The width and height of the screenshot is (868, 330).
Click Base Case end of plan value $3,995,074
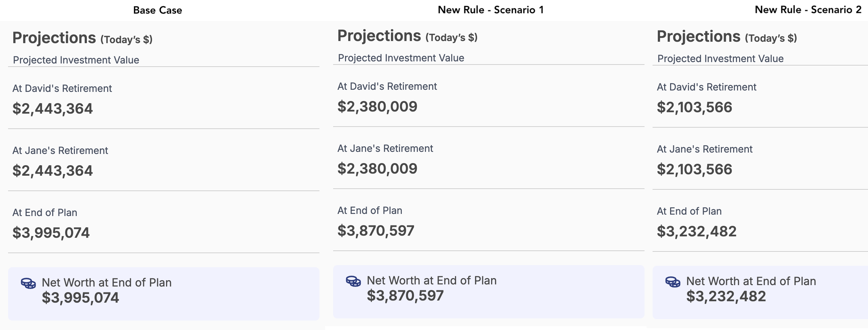coord(51,233)
